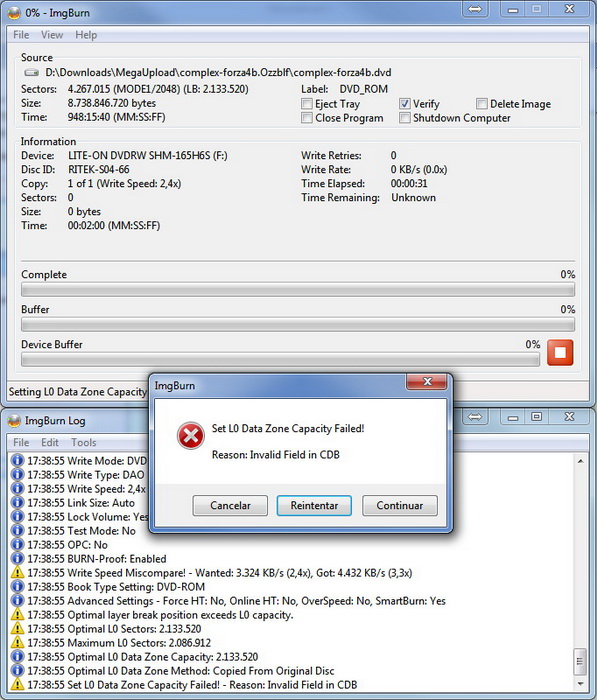Image resolution: width=597 pixels, height=700 pixels.
Task: Open the File menu in ImgBurn Log
Action: pos(21,442)
